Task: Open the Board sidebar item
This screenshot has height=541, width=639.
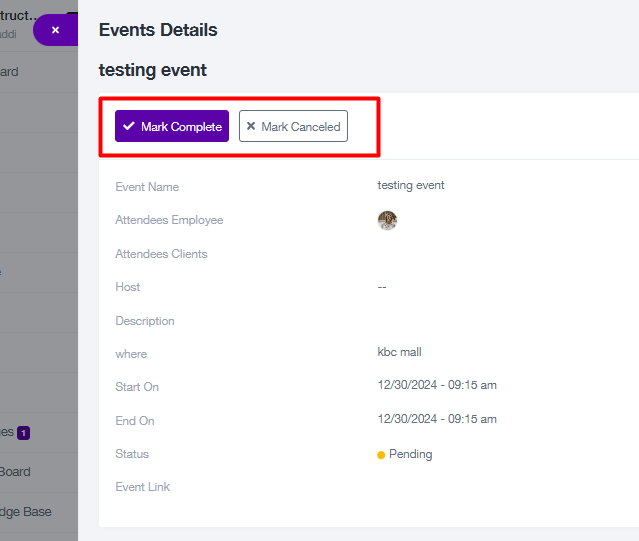Action: pyautogui.click(x=15, y=472)
